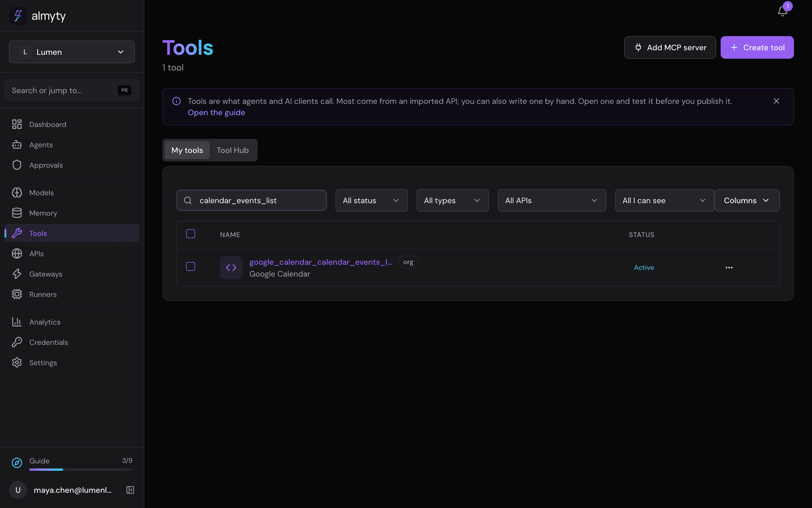
Task: Click the org badge on the tool row
Action: click(x=408, y=262)
